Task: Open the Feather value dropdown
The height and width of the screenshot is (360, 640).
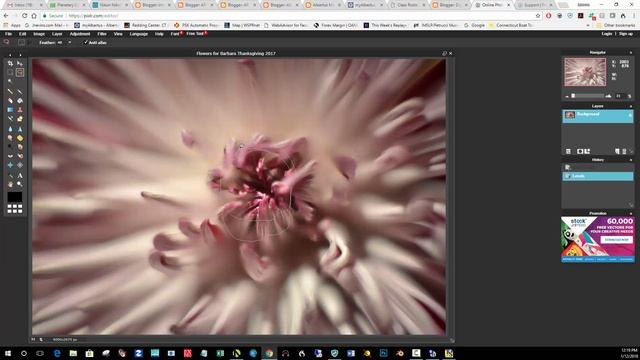Action: (x=70, y=42)
